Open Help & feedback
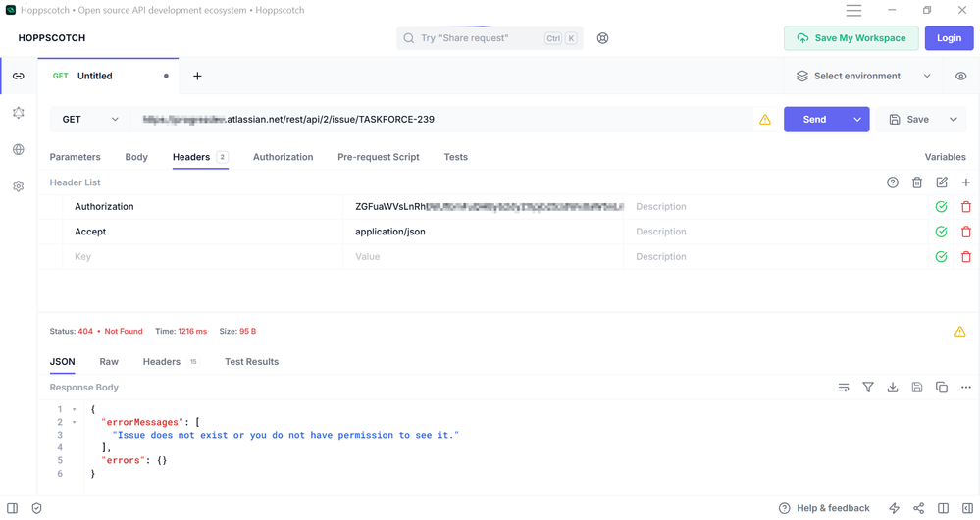Viewport: 980px width, 520px height. (824, 508)
